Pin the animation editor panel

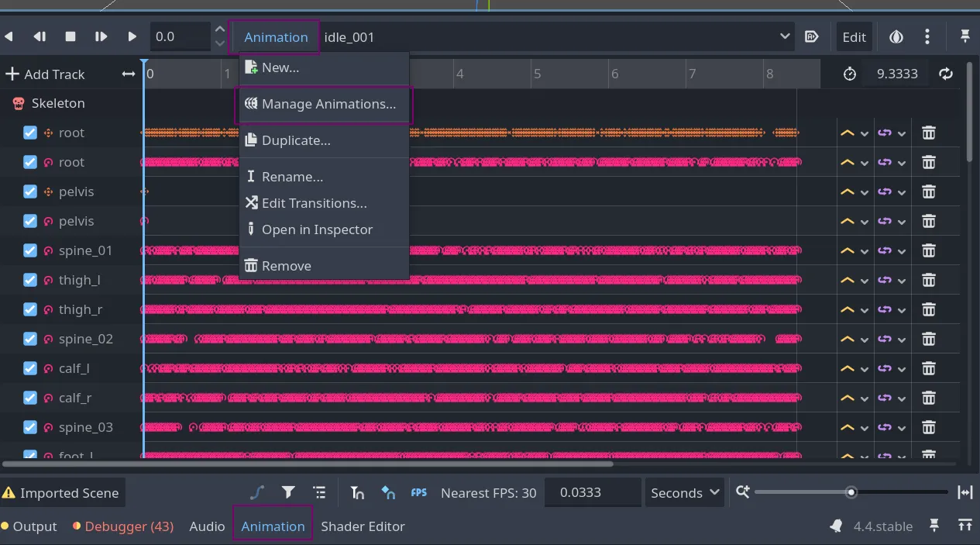(x=965, y=36)
